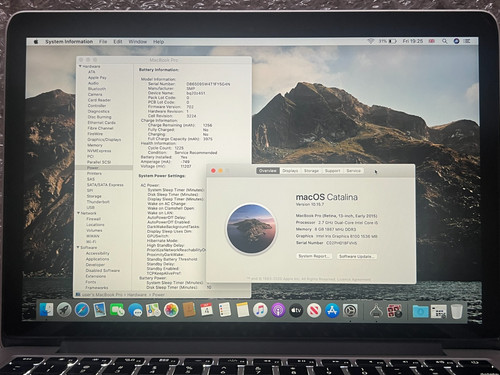Screen dimensions: 500x375
Task: Open Reminders list icon in Dock
Action: [225, 310]
